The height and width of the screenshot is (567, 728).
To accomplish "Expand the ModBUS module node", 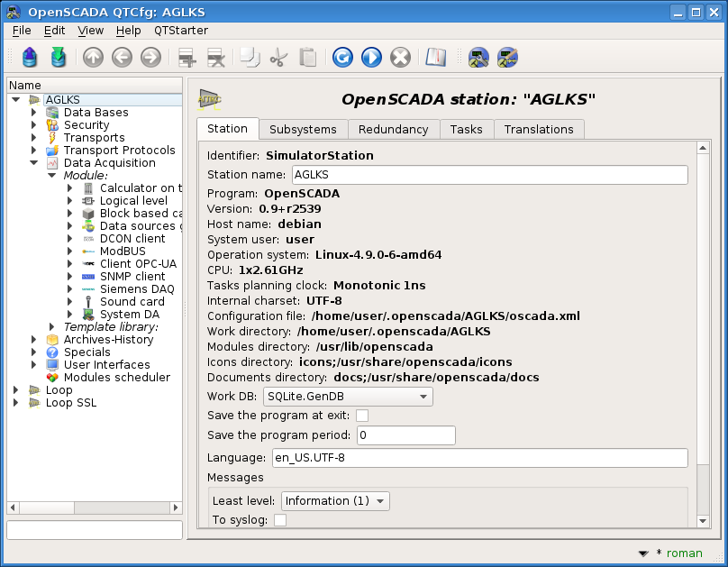I will [x=69, y=251].
